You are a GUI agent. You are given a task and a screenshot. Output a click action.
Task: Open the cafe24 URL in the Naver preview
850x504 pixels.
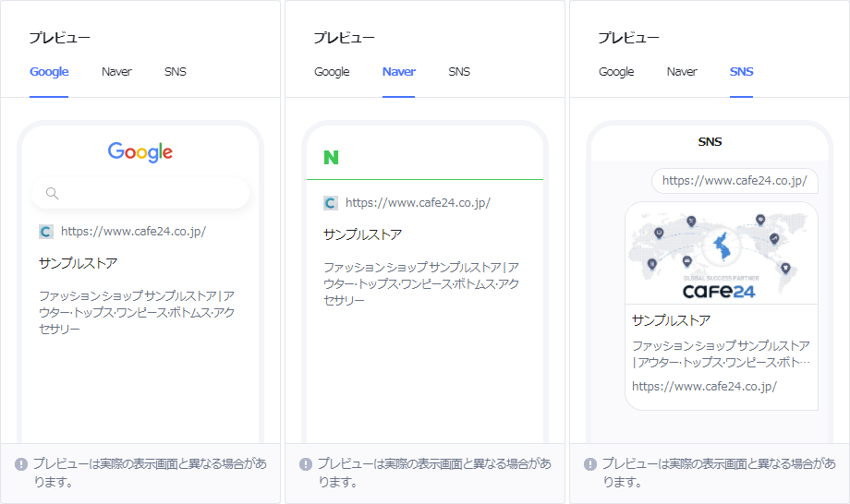coord(418,203)
